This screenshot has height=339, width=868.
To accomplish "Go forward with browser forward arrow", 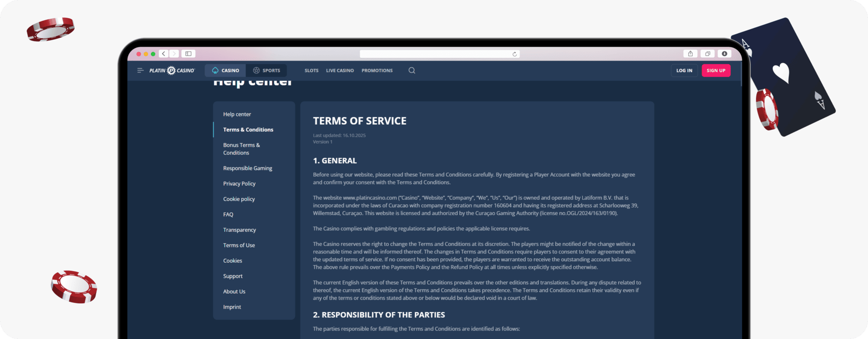I will [174, 54].
